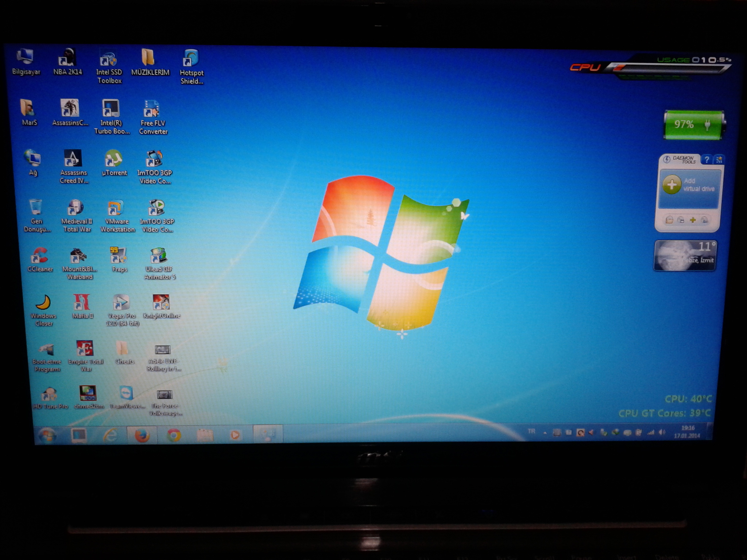Screen dimensions: 747x560
Task: Launch the NBA 2K14 shortcut
Action: point(67,62)
